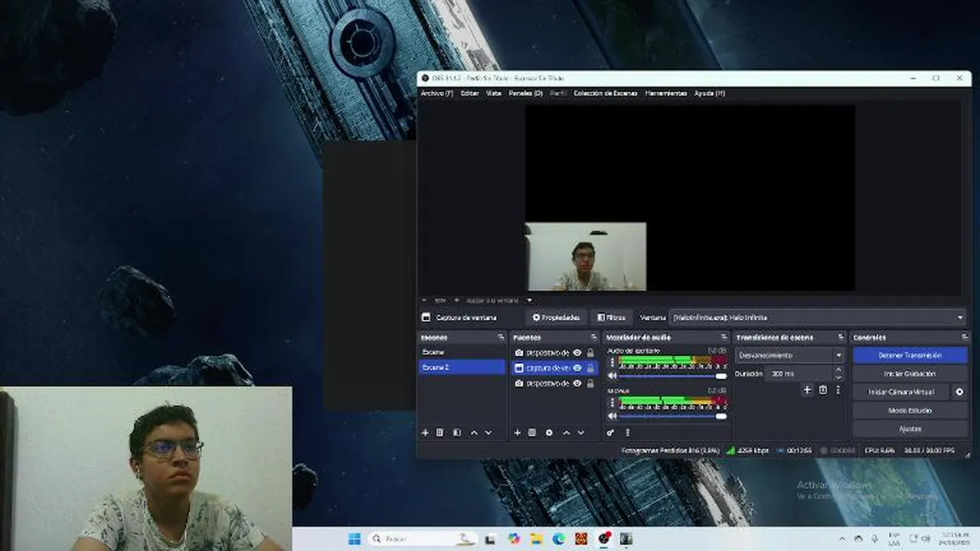Toggle eye of bottom dispositivo de source
The width and height of the screenshot is (980, 551).
577,383
